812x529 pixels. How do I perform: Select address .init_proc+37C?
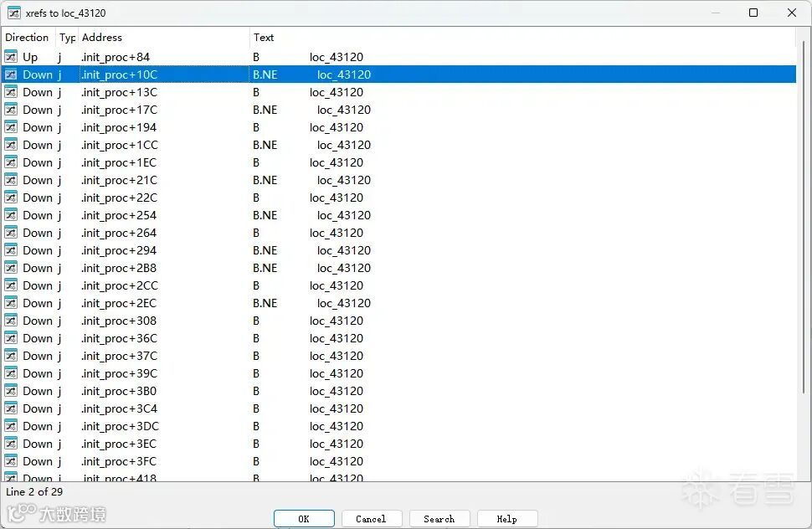pos(119,356)
